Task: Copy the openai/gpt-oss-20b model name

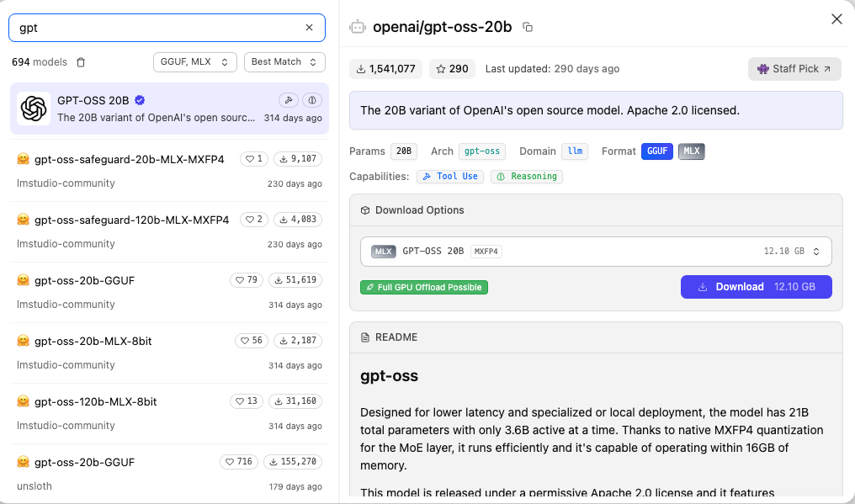Action: (528, 27)
